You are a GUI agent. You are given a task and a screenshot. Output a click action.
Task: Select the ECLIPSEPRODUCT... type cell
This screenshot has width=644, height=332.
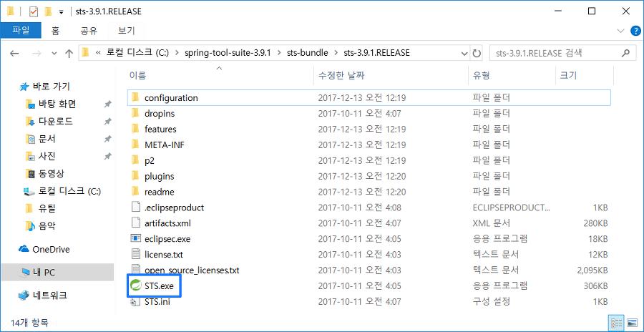click(512, 207)
